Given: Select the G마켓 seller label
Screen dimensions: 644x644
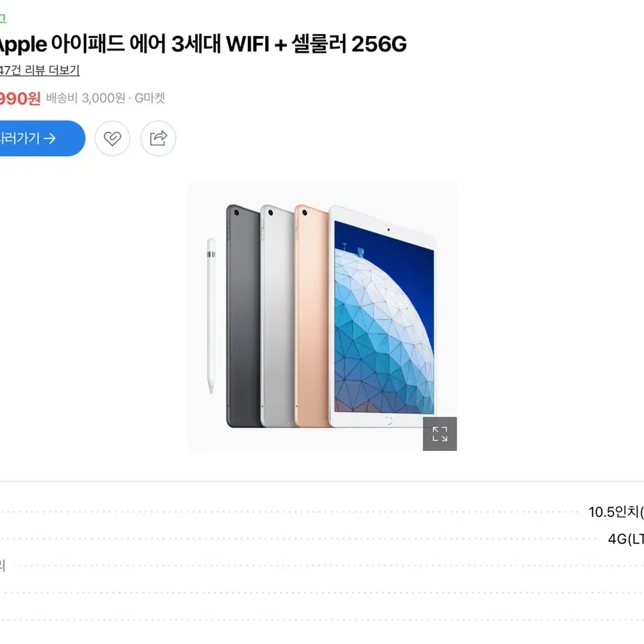Looking at the screenshot, I should click(150, 98).
